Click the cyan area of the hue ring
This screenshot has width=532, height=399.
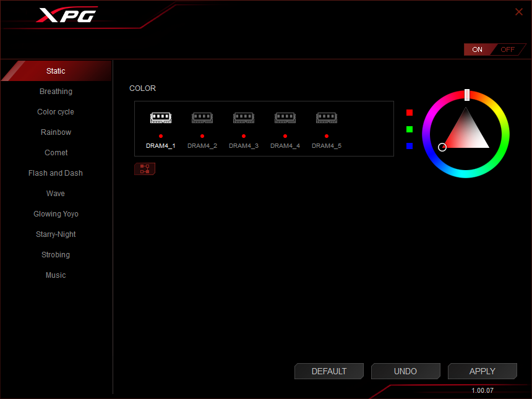click(x=466, y=173)
